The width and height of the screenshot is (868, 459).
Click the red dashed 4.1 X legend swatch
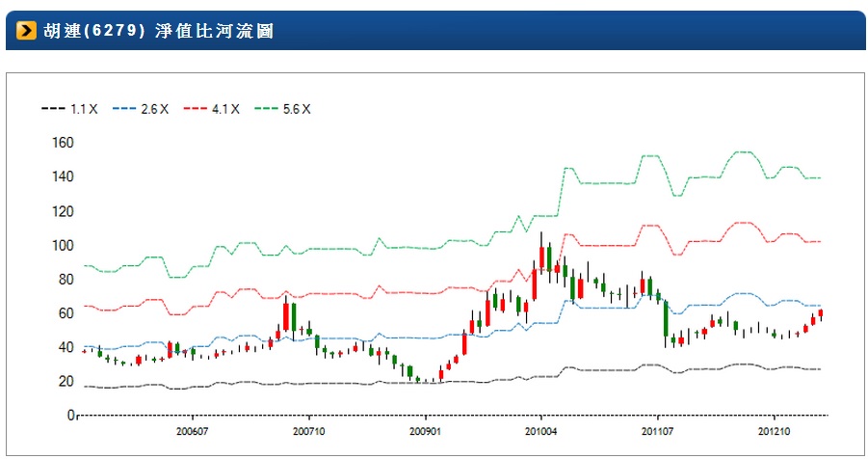pyautogui.click(x=196, y=109)
